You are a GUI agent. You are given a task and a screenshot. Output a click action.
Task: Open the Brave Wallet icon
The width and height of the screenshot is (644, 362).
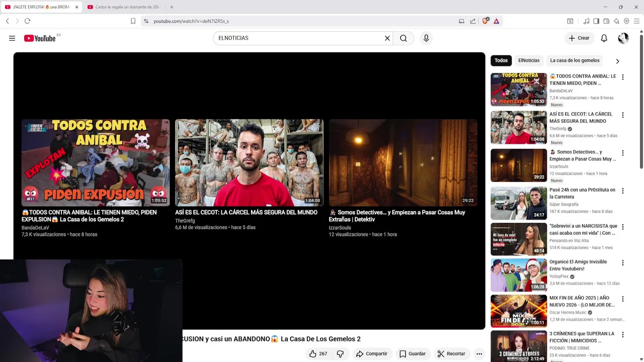tap(606, 21)
